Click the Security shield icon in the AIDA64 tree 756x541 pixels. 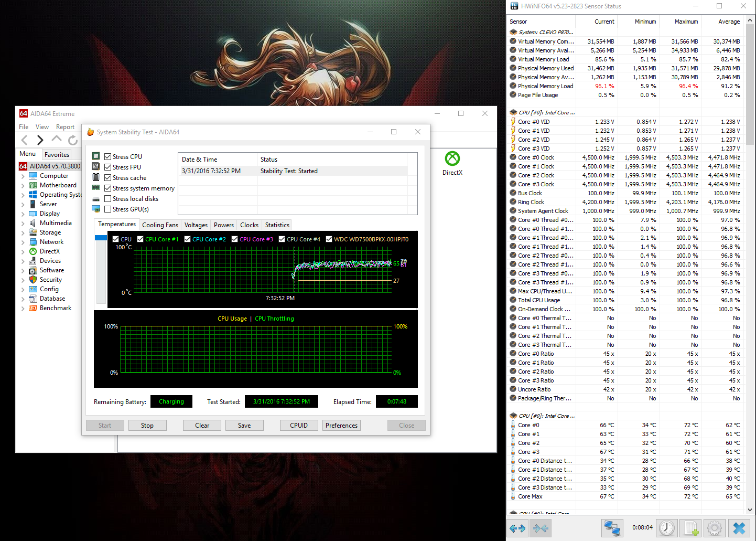point(33,280)
